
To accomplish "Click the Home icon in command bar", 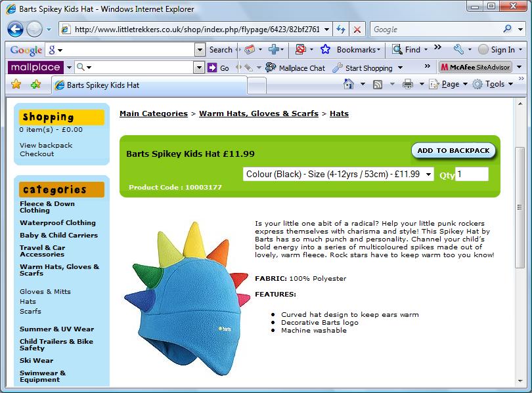I will (x=349, y=84).
